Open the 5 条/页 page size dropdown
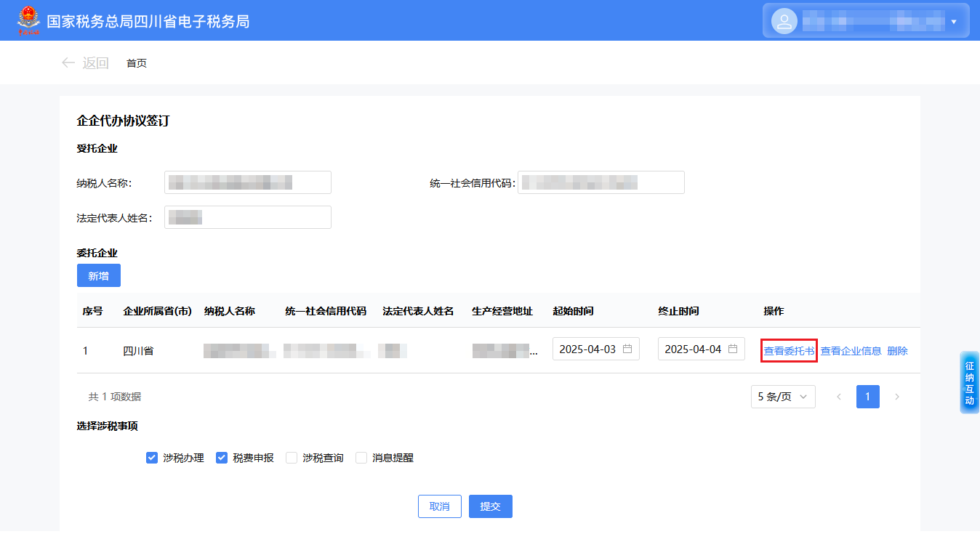 [x=783, y=397]
